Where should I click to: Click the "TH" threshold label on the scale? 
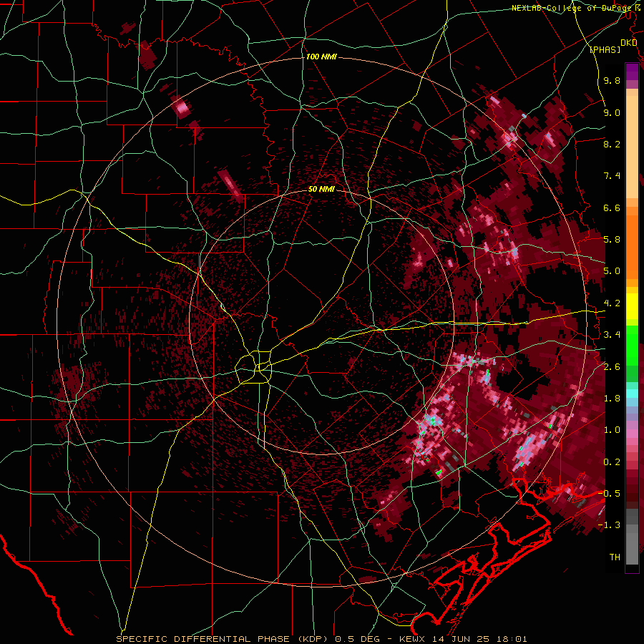coord(615,557)
